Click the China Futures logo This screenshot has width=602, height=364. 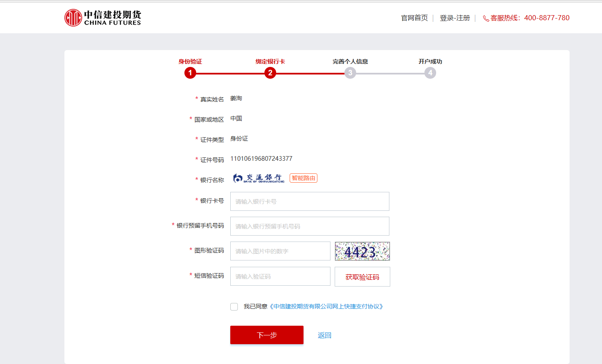103,18
